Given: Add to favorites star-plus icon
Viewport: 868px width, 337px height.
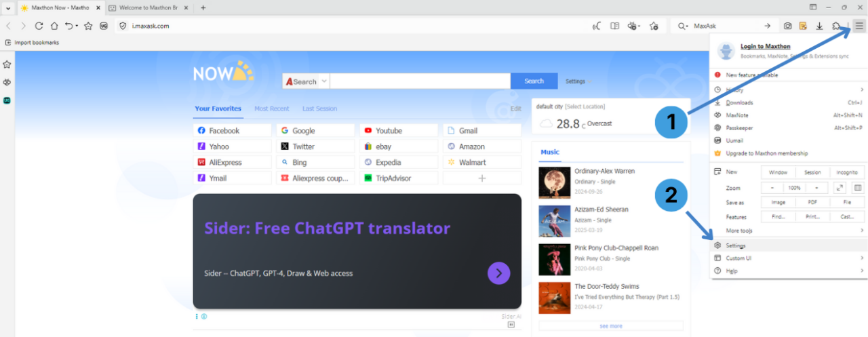Looking at the screenshot, I should pyautogui.click(x=654, y=26).
